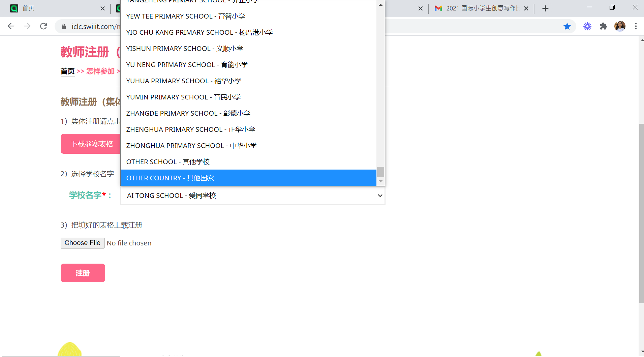Open Chrome three-dot menu

[636, 26]
